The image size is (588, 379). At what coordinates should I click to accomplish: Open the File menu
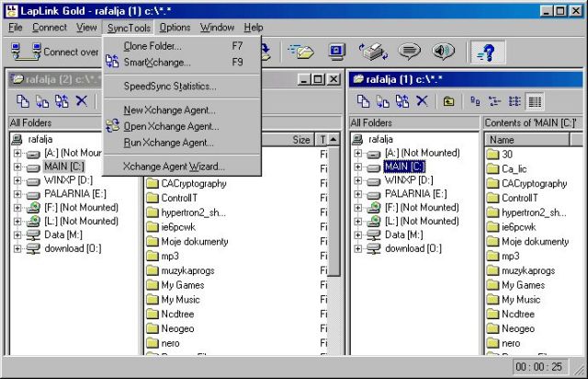[x=16, y=28]
